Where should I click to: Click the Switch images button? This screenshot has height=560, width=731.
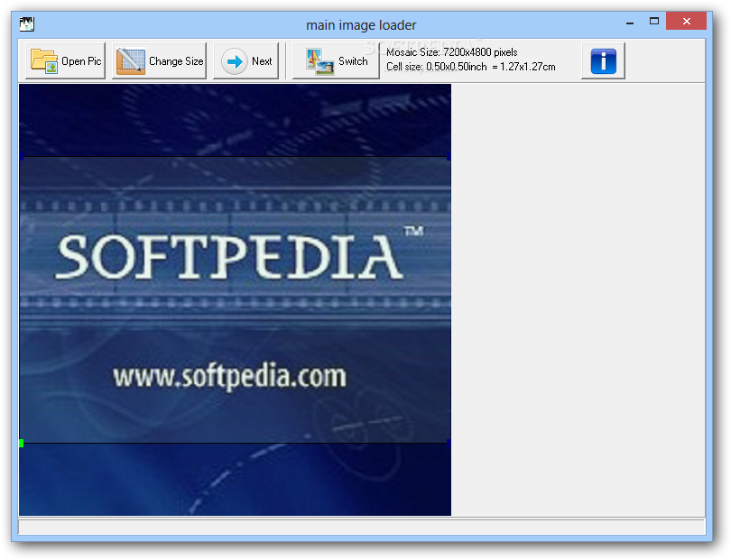coord(336,61)
